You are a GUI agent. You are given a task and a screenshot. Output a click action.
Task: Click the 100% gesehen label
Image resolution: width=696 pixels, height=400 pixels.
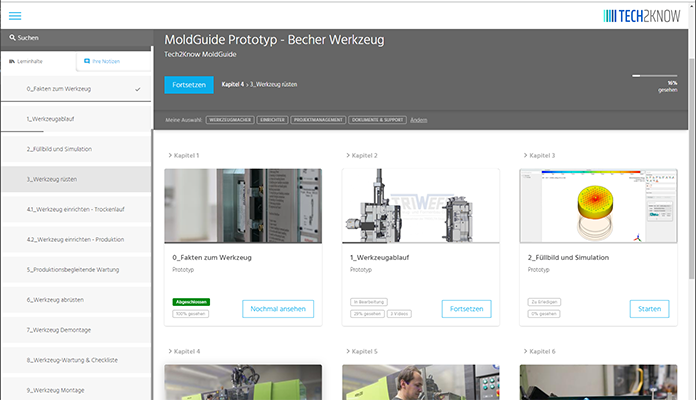tap(190, 314)
